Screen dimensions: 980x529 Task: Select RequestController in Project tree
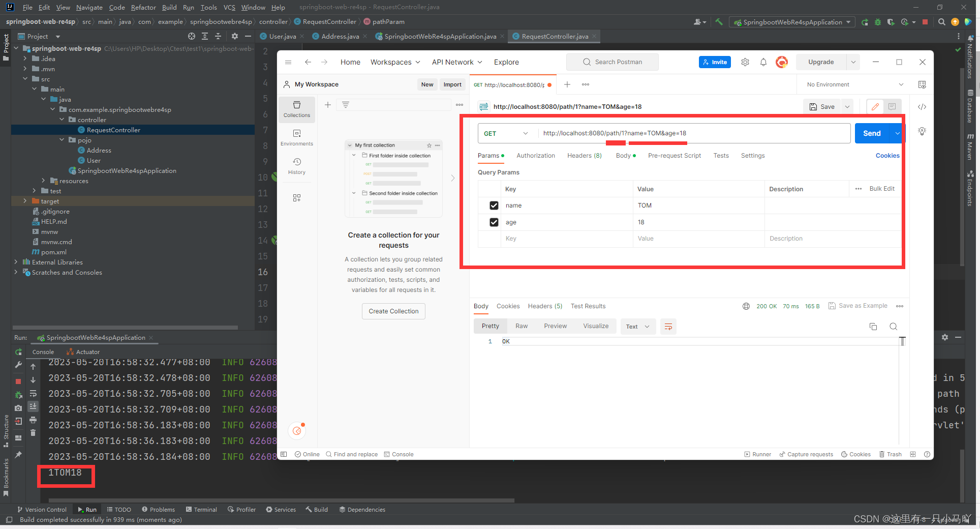point(113,130)
